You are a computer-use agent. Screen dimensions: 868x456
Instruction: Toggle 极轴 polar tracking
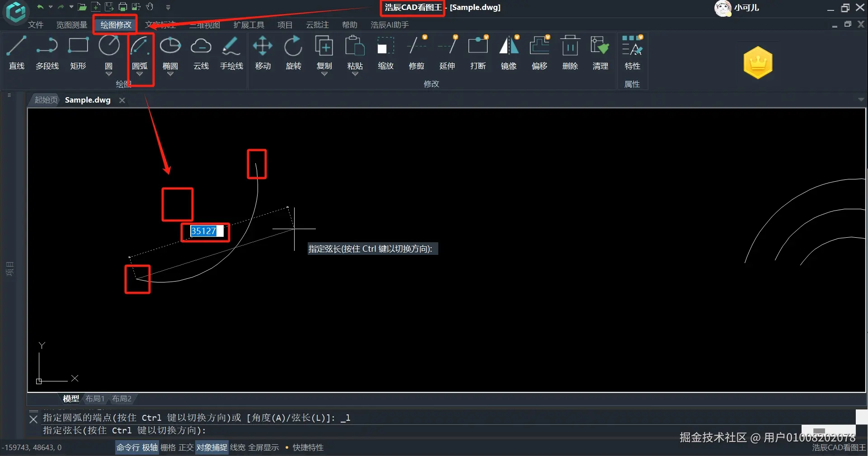point(150,447)
